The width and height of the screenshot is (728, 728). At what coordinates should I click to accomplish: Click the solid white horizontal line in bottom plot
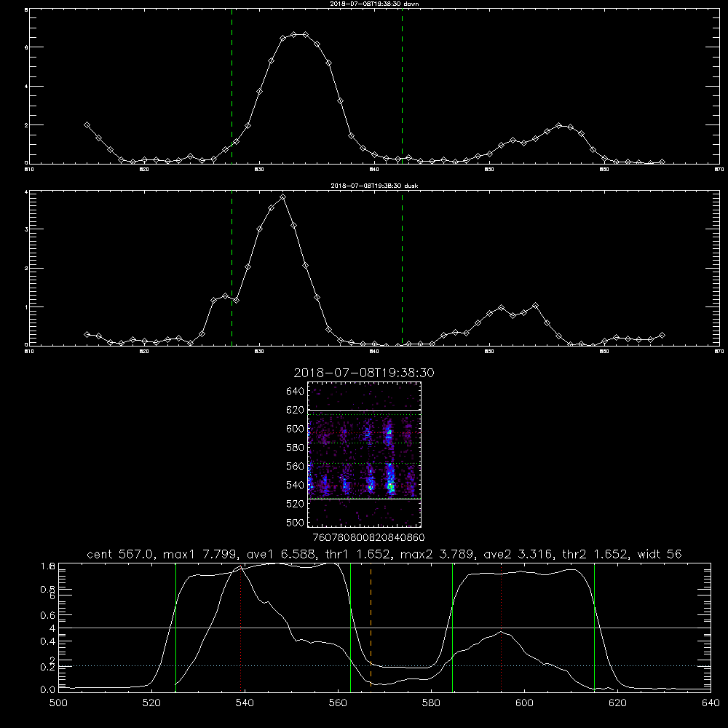(x=384, y=628)
